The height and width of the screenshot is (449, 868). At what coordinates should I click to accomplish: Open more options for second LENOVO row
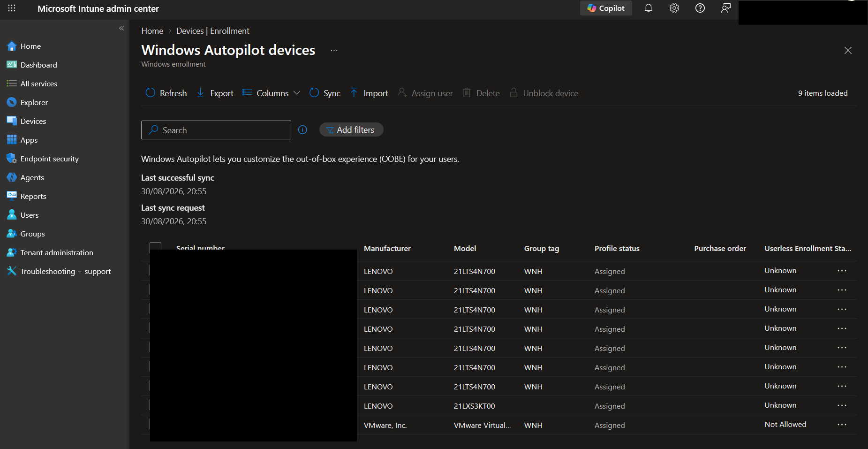[842, 290]
